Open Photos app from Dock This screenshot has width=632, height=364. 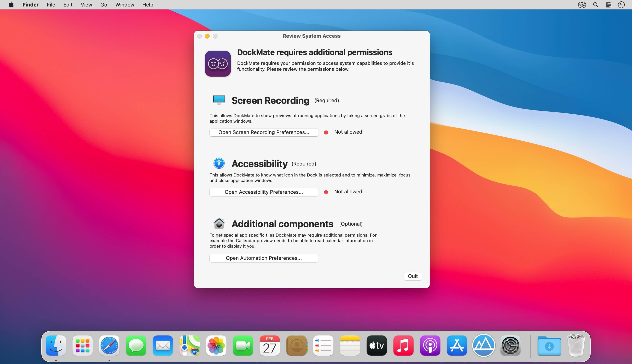click(216, 346)
